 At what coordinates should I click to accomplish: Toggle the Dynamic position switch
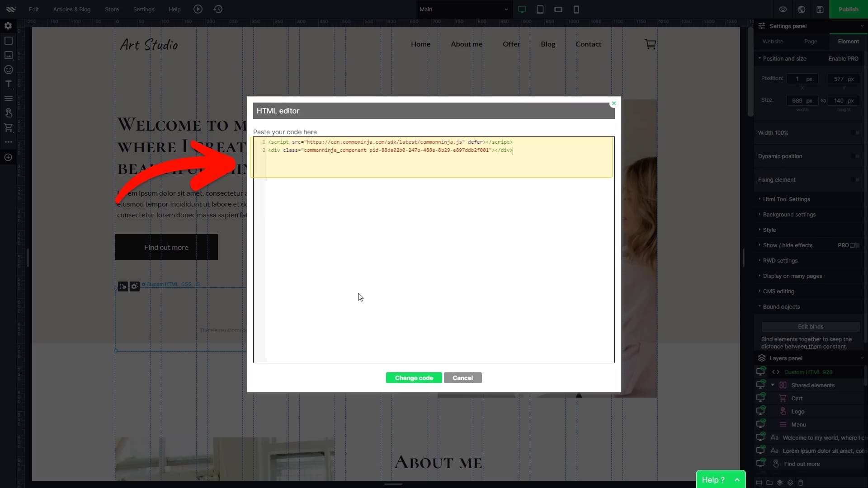pyautogui.click(x=855, y=156)
